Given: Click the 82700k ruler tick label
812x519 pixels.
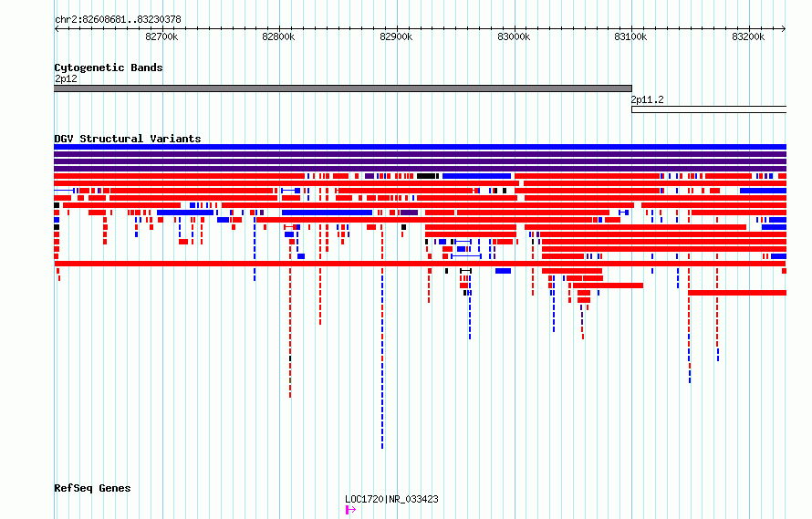Looking at the screenshot, I should pos(161,36).
